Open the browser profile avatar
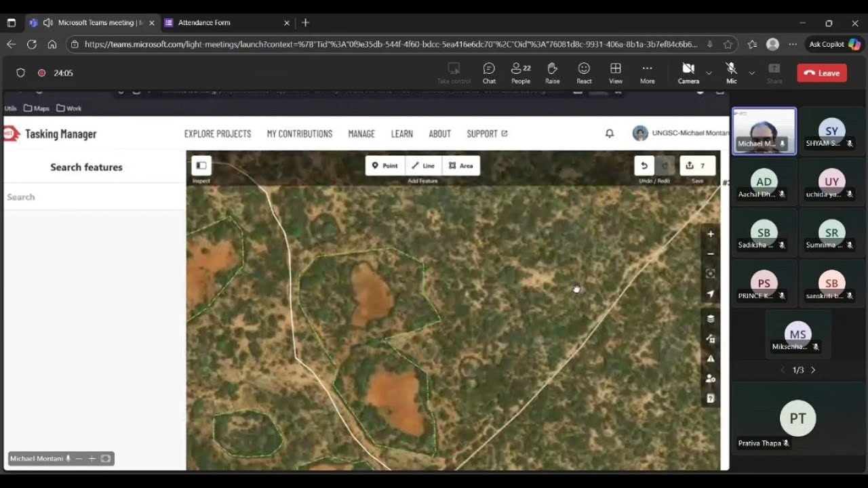The image size is (868, 488). tap(772, 44)
